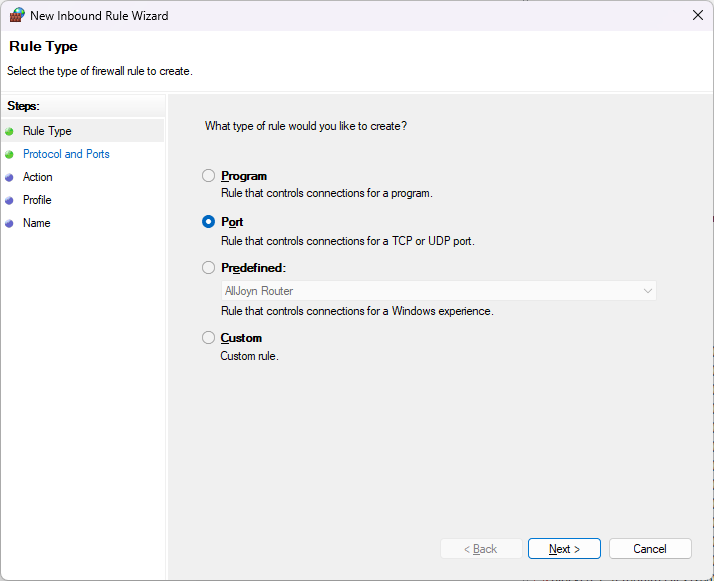Close the New Inbound Rule Wizard window
Viewport: 714px width, 581px height.
pos(697,15)
